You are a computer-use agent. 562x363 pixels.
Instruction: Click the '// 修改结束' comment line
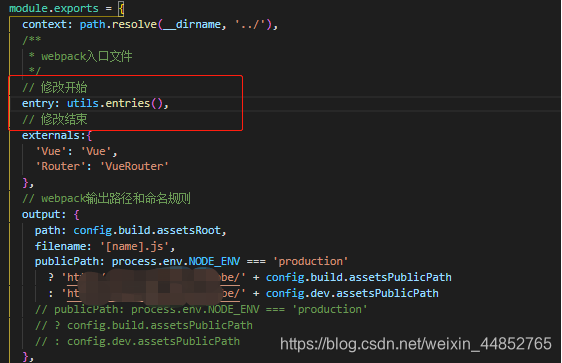pyautogui.click(x=54, y=119)
